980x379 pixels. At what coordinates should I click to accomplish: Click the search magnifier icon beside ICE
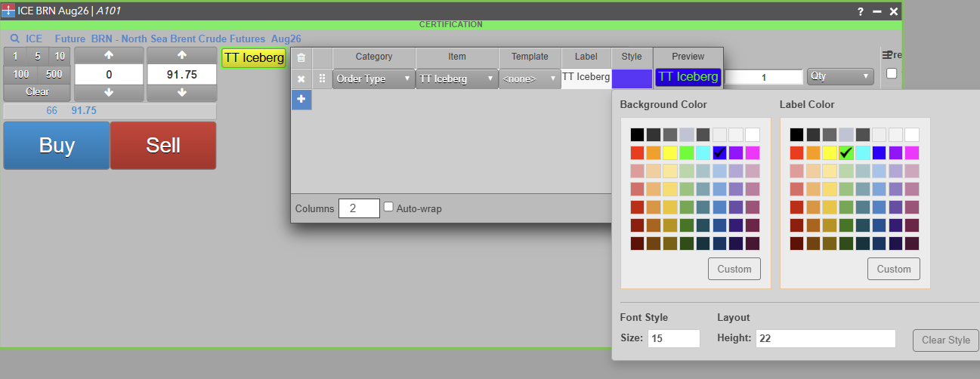[15, 39]
